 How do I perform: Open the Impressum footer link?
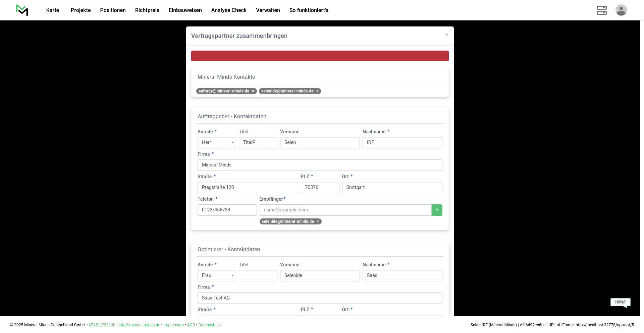173,325
